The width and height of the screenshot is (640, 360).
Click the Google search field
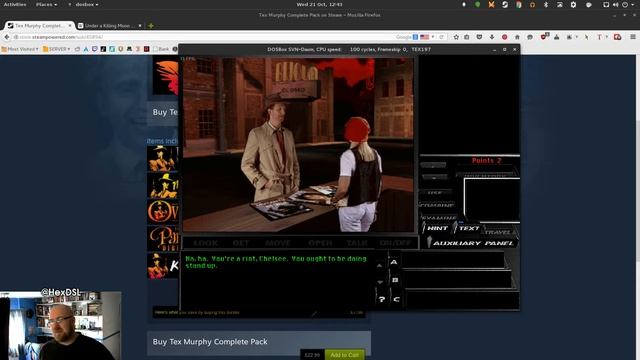click(x=403, y=37)
